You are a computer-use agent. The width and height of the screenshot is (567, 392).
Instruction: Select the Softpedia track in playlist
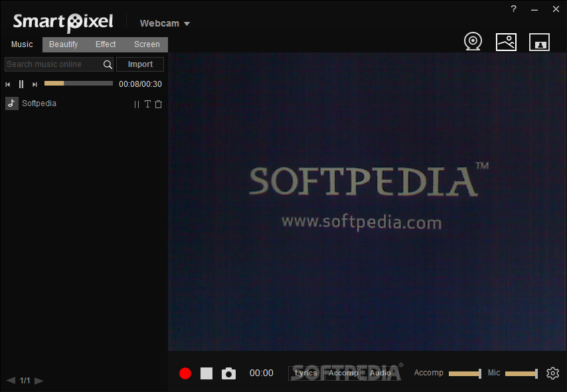[84, 103]
